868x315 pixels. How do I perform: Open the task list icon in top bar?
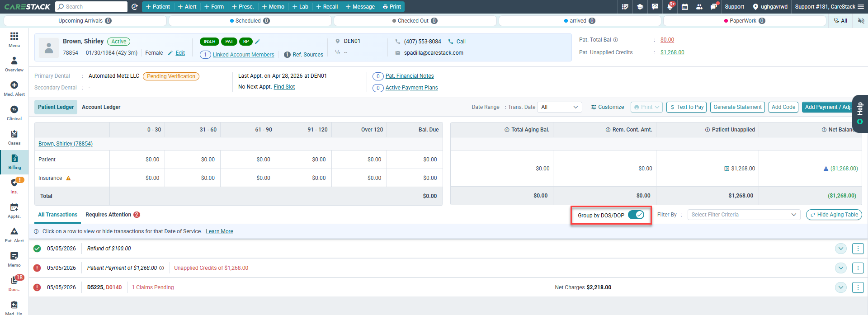(625, 7)
